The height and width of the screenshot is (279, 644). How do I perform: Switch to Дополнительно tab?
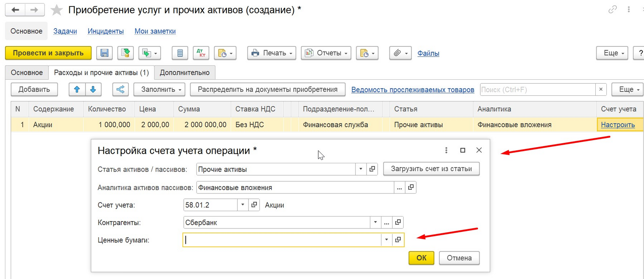(185, 72)
